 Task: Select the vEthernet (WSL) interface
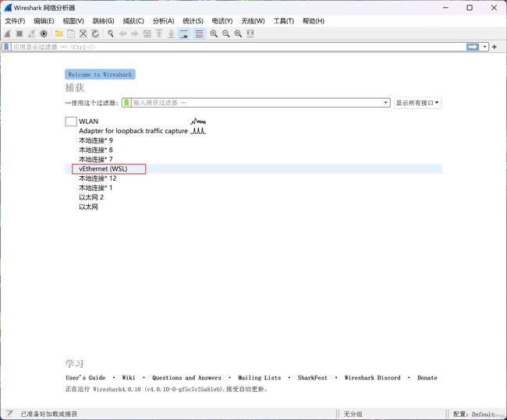pyautogui.click(x=253, y=169)
